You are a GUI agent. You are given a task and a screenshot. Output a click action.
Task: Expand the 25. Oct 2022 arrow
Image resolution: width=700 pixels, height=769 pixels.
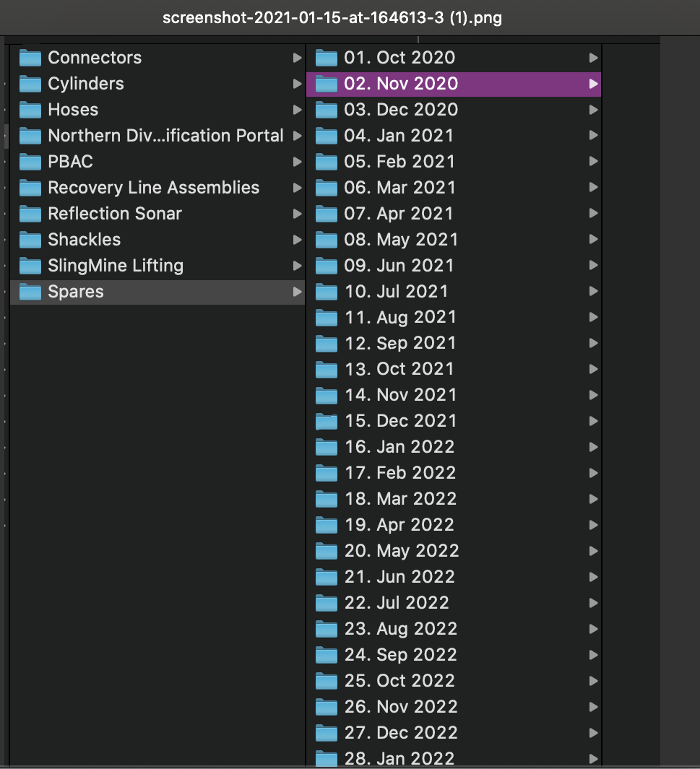coord(594,681)
